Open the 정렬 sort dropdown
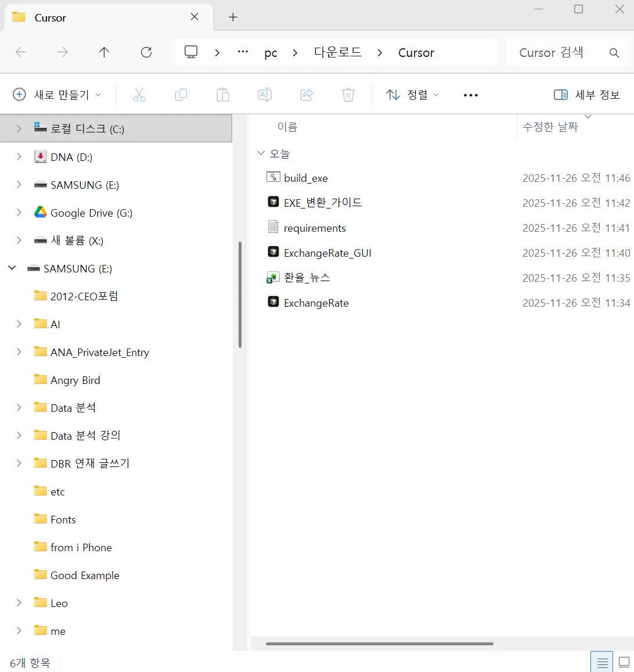Screen dimensions: 634x672 point(412,95)
